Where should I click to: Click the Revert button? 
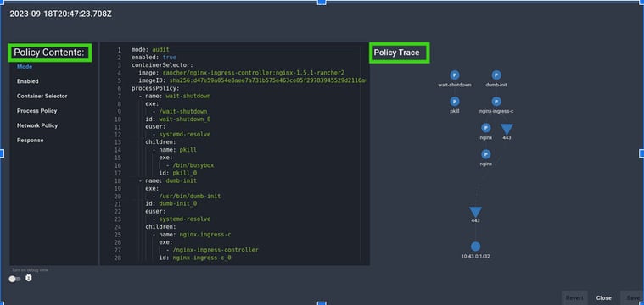574,298
